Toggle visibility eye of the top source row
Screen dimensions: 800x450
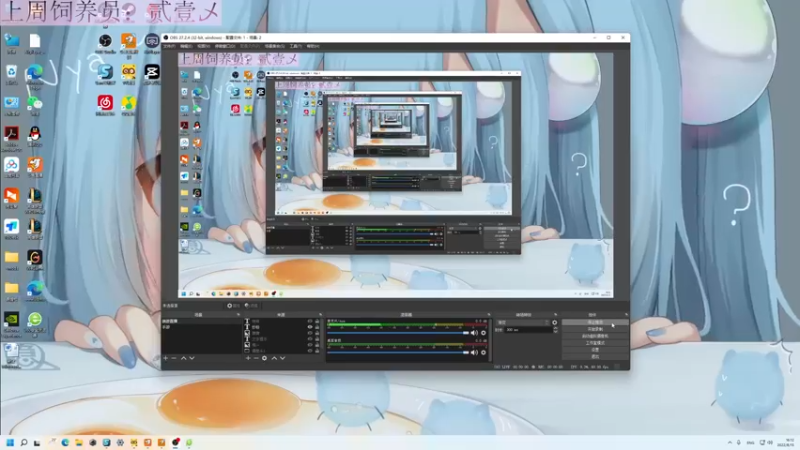pyautogui.click(x=310, y=321)
